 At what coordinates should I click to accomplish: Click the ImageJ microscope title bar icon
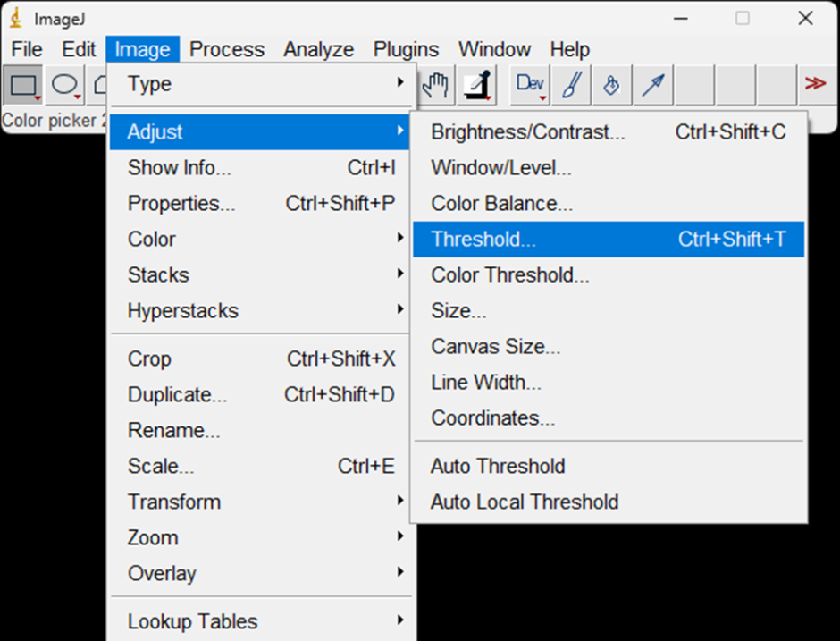click(x=15, y=18)
